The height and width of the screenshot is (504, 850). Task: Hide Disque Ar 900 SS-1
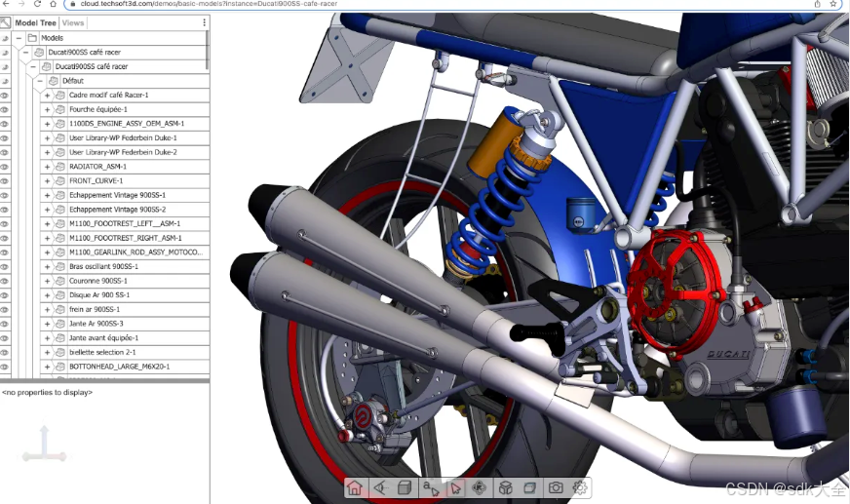(x=5, y=295)
